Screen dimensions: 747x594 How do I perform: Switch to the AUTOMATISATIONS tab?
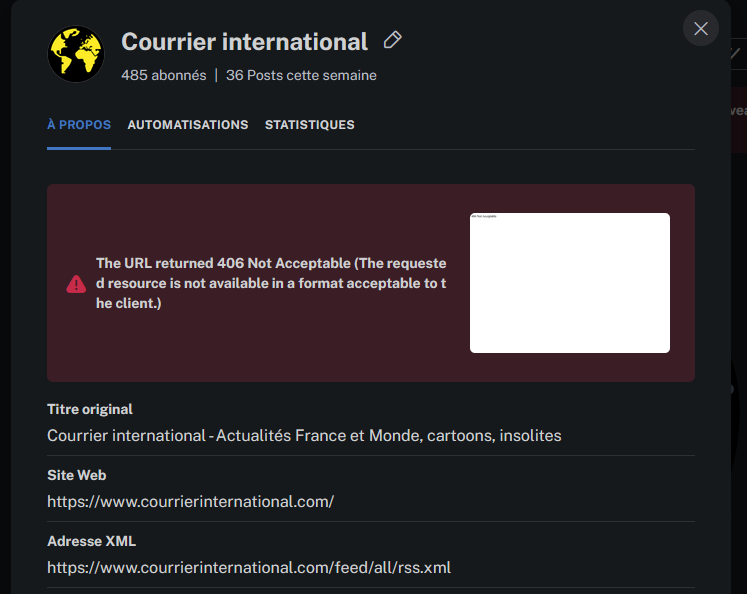188,125
